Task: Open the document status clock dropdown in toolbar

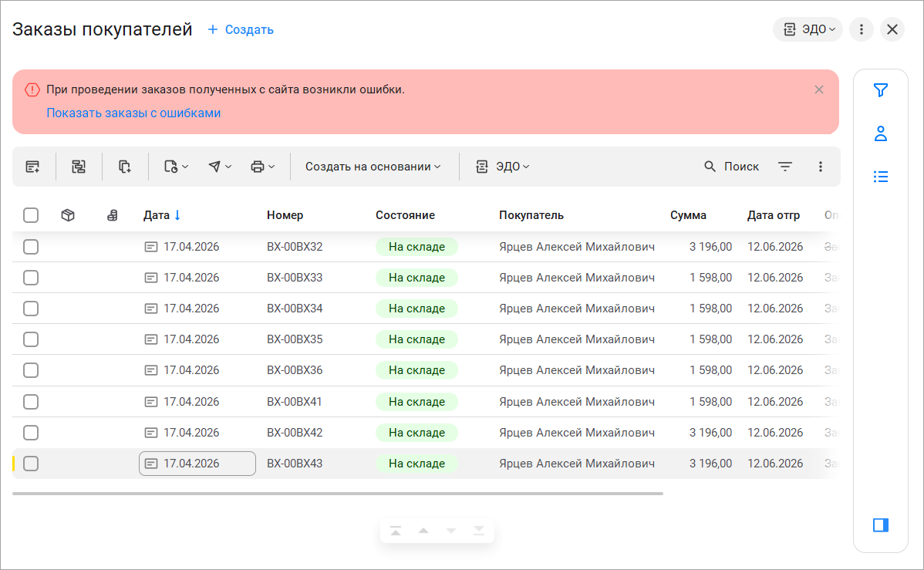Action: [176, 167]
